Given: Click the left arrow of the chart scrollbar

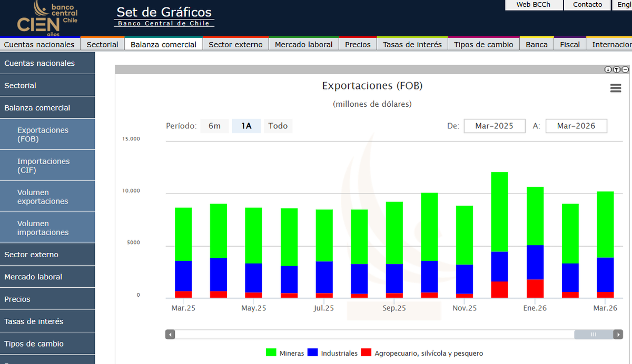Looking at the screenshot, I should tap(170, 334).
